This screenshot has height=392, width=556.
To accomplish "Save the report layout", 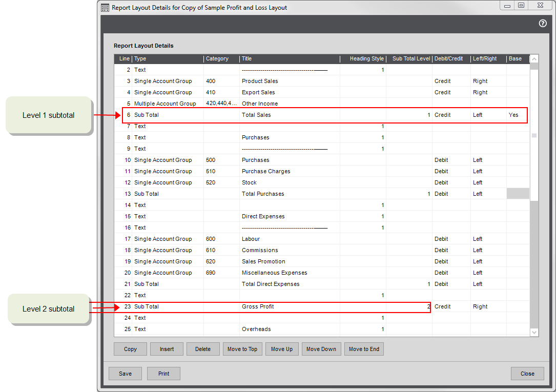I will coord(125,373).
